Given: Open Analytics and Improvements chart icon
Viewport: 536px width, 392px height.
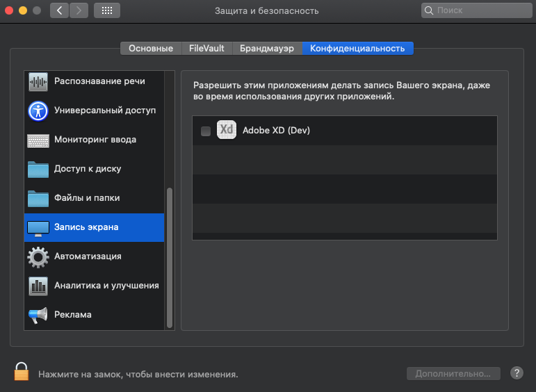Looking at the screenshot, I should point(38,286).
